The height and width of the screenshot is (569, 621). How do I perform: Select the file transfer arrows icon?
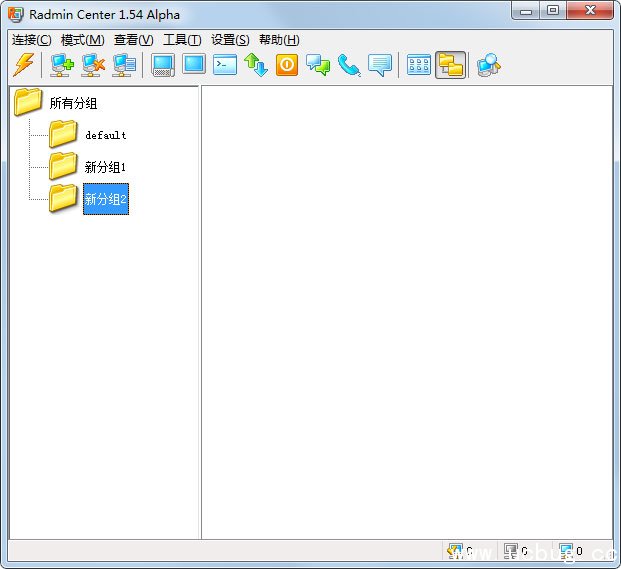click(x=256, y=65)
